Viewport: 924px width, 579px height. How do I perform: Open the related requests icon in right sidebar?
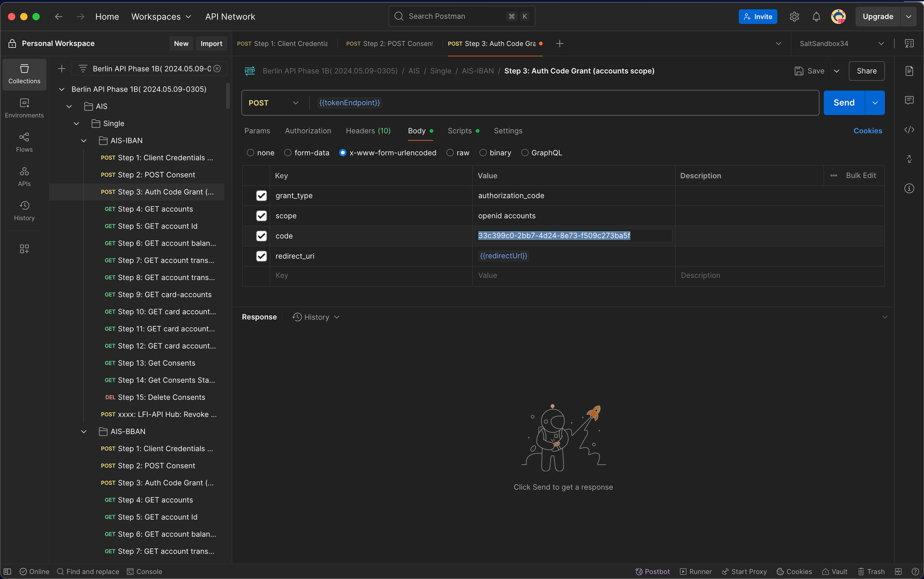coord(909,159)
